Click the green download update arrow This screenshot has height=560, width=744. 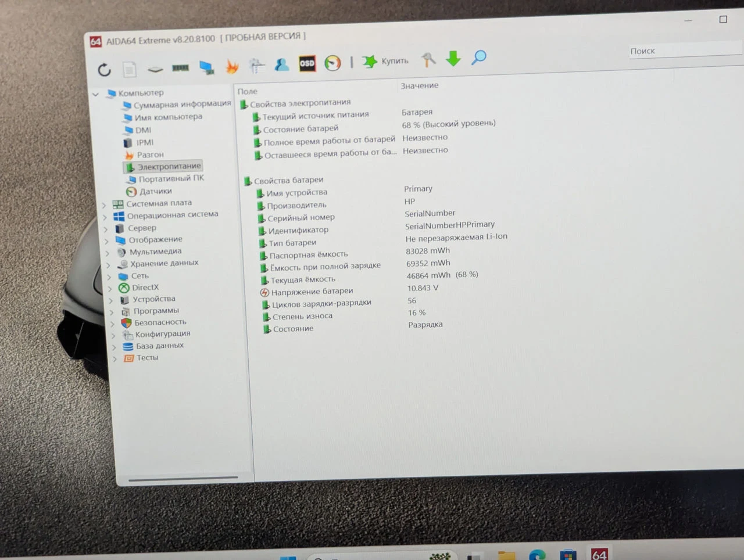[x=453, y=58]
